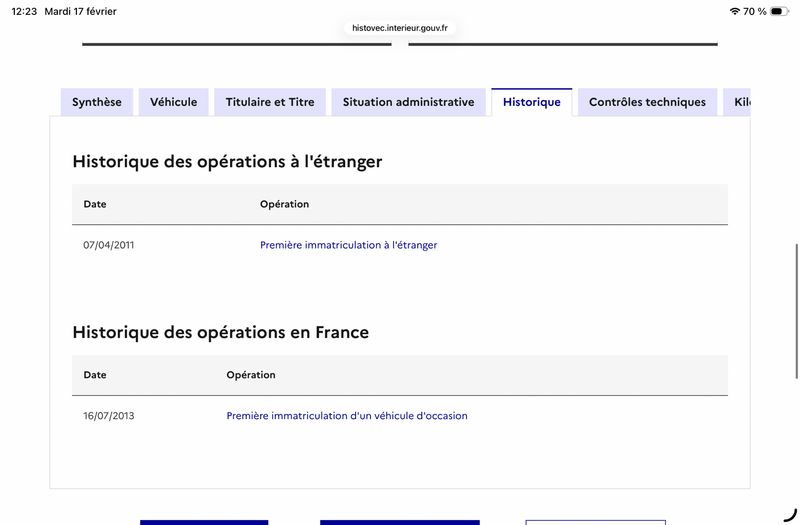Tap the 70 % battery percentage

click(755, 11)
